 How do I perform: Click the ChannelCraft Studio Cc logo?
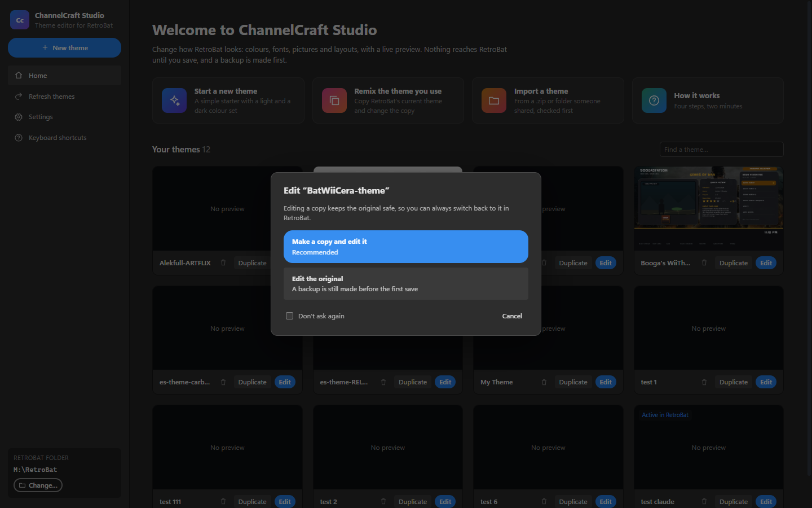click(20, 20)
